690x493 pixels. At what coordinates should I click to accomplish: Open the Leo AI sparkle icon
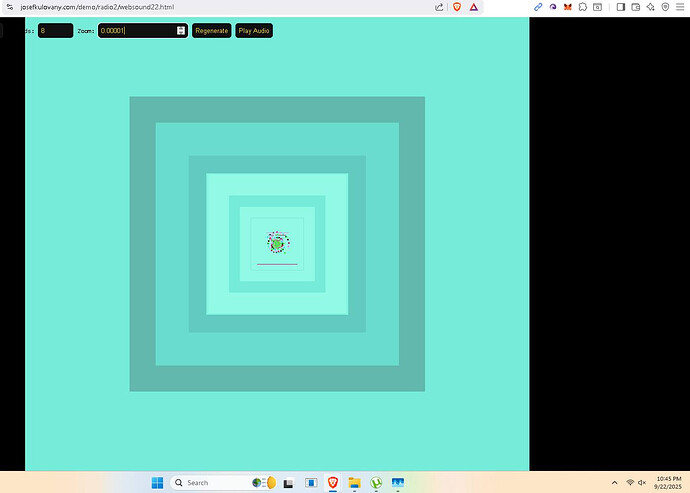click(650, 7)
